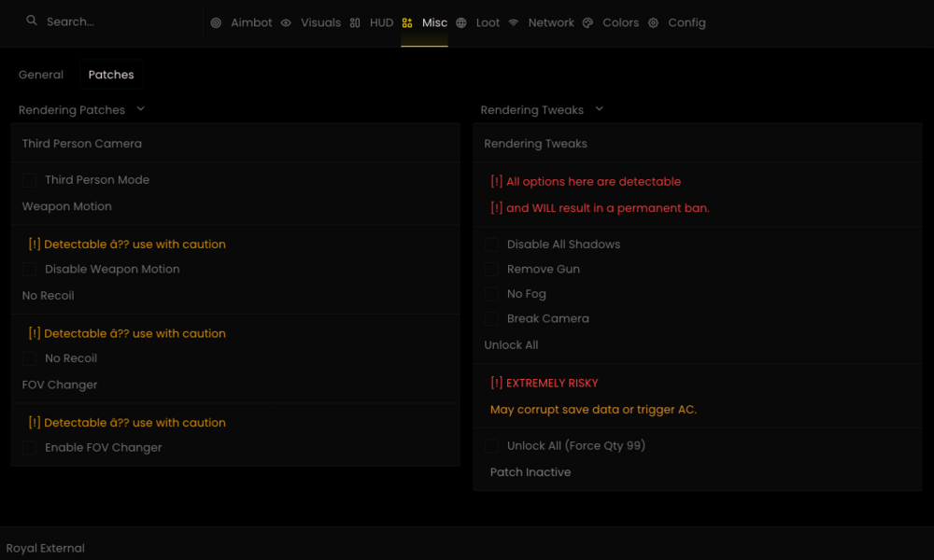Click 'and WILL result in a permanent ban.' text

click(x=600, y=208)
